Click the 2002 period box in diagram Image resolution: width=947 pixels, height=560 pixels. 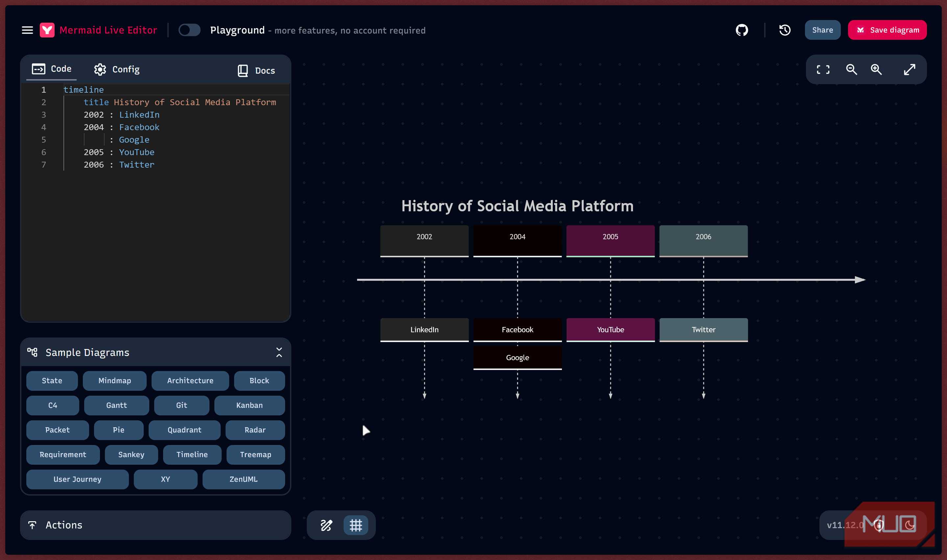[x=424, y=241]
